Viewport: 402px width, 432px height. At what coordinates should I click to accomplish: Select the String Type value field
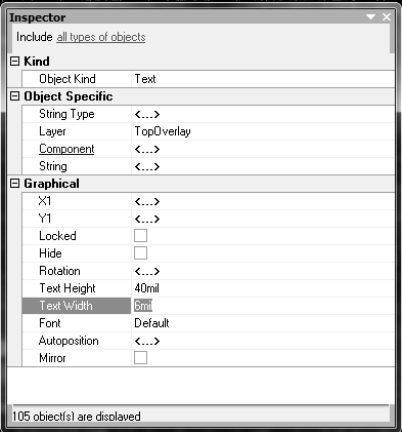click(263, 114)
